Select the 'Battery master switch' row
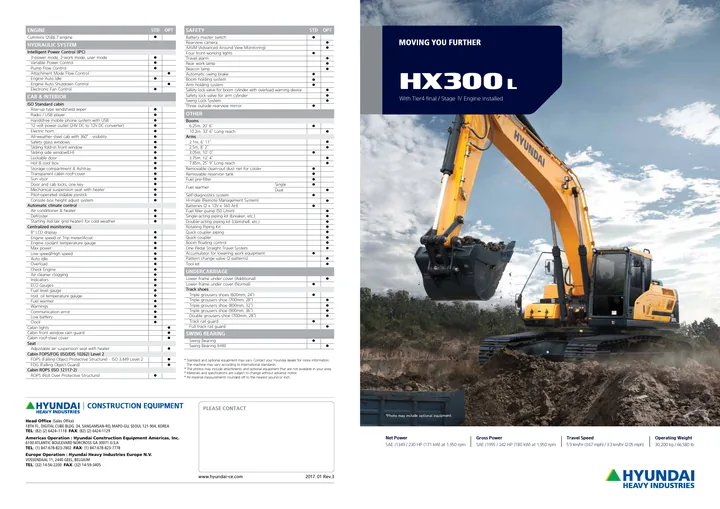 pos(259,37)
